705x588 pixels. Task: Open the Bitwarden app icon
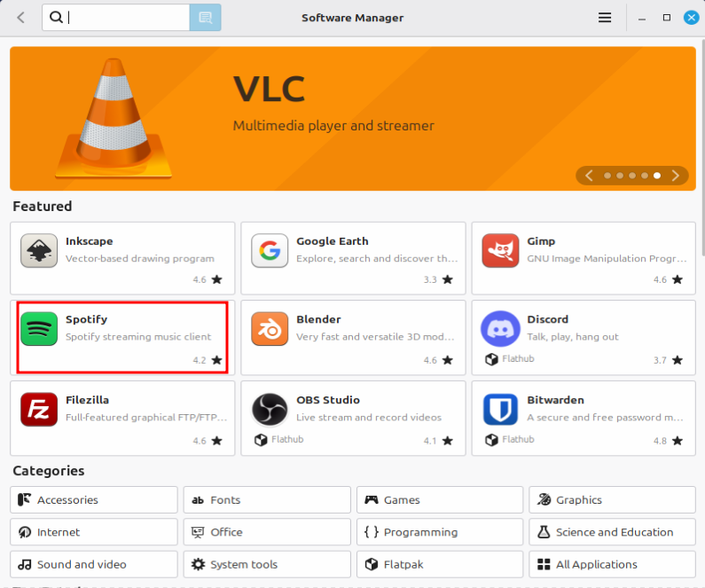tap(500, 409)
